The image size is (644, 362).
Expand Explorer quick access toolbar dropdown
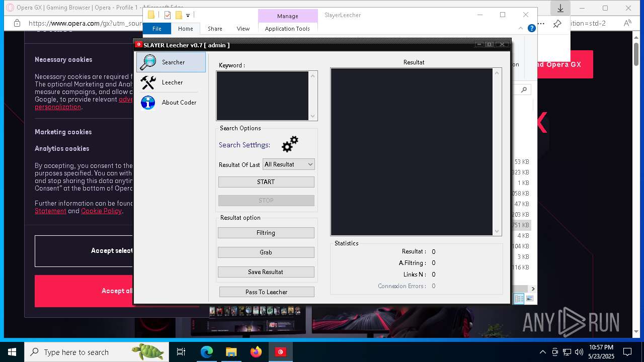click(188, 16)
